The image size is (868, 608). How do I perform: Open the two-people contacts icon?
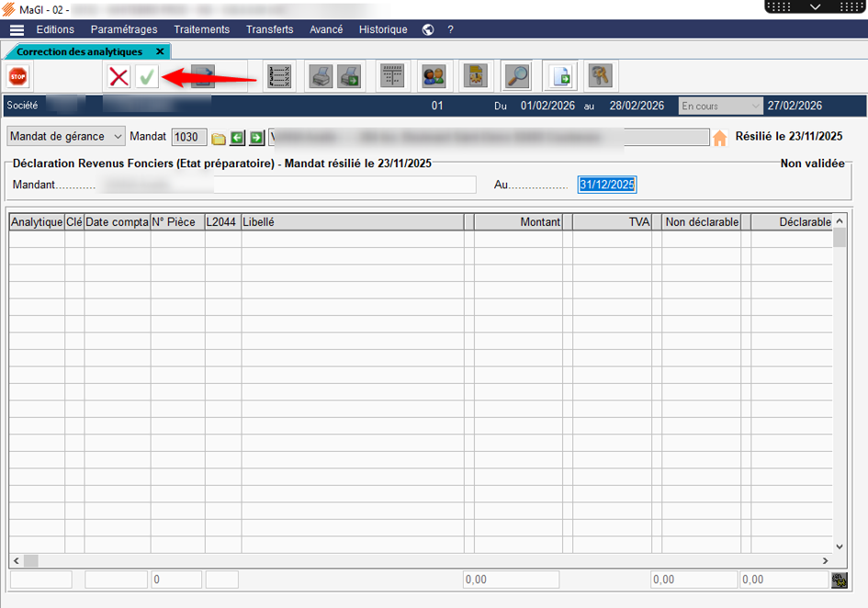pos(434,76)
